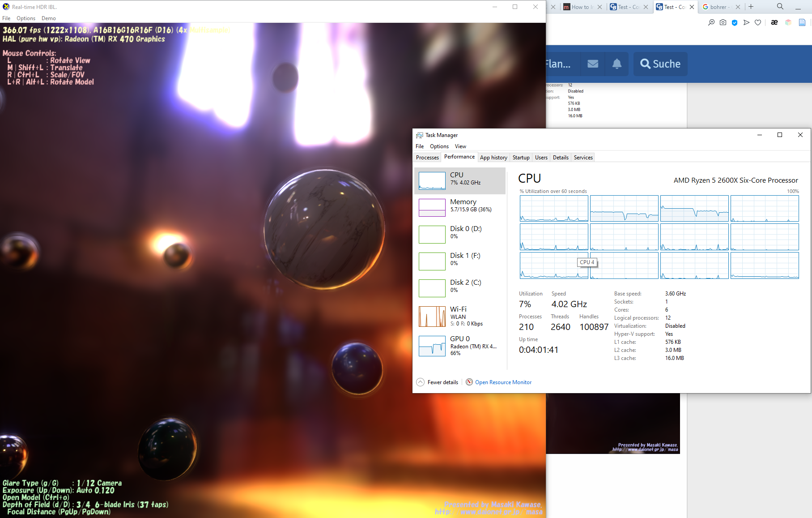Collapse Task Manager with Fewer details
Viewport: 812px width, 518px height.
[x=438, y=382]
